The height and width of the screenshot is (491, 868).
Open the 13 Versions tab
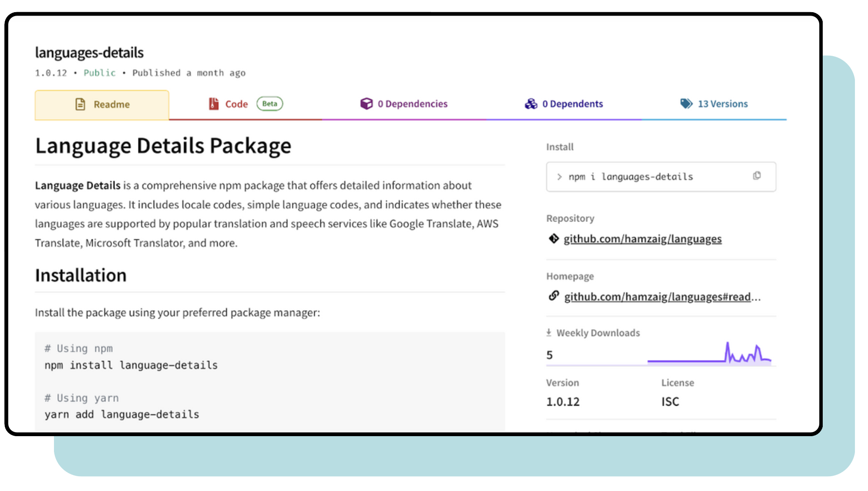(x=723, y=104)
